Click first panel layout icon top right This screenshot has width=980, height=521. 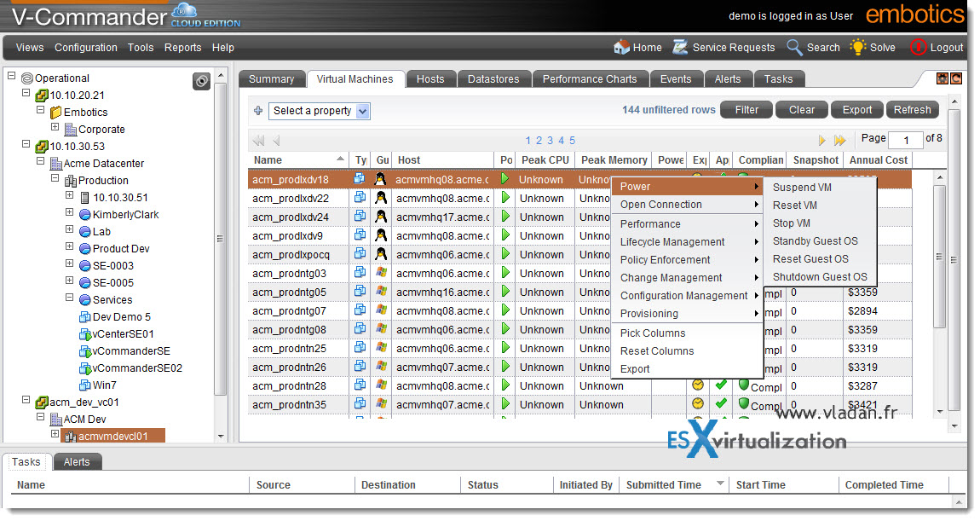943,78
